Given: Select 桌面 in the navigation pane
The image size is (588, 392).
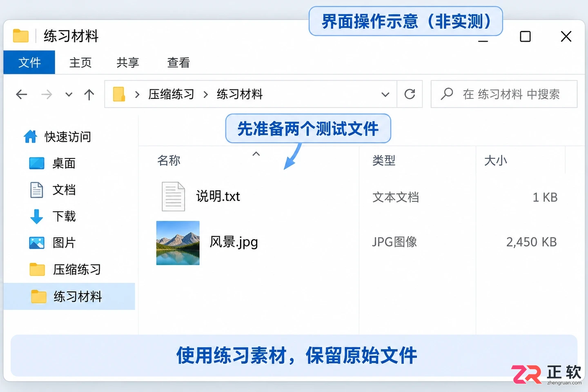Looking at the screenshot, I should point(64,163).
